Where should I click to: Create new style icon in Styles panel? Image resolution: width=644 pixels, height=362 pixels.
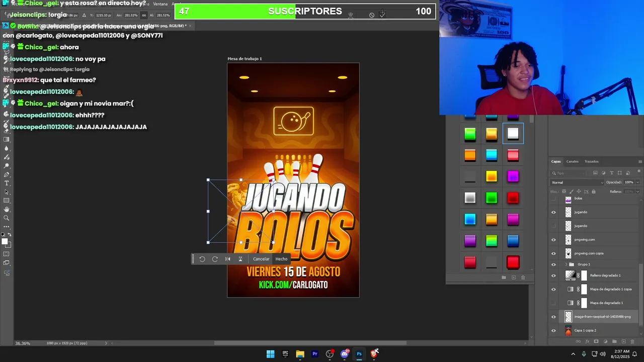tap(513, 278)
